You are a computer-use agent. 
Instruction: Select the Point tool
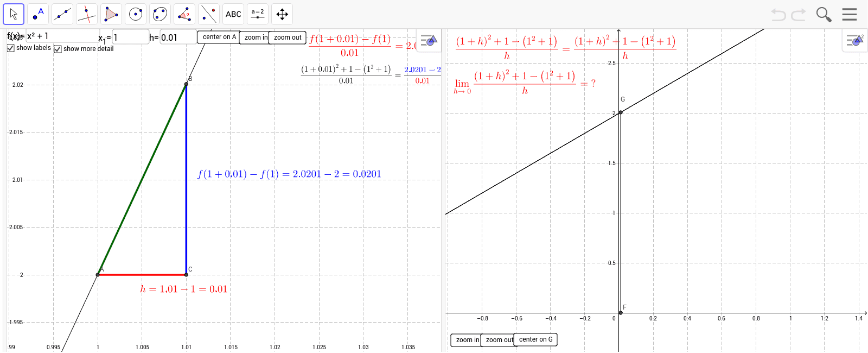pyautogui.click(x=38, y=14)
